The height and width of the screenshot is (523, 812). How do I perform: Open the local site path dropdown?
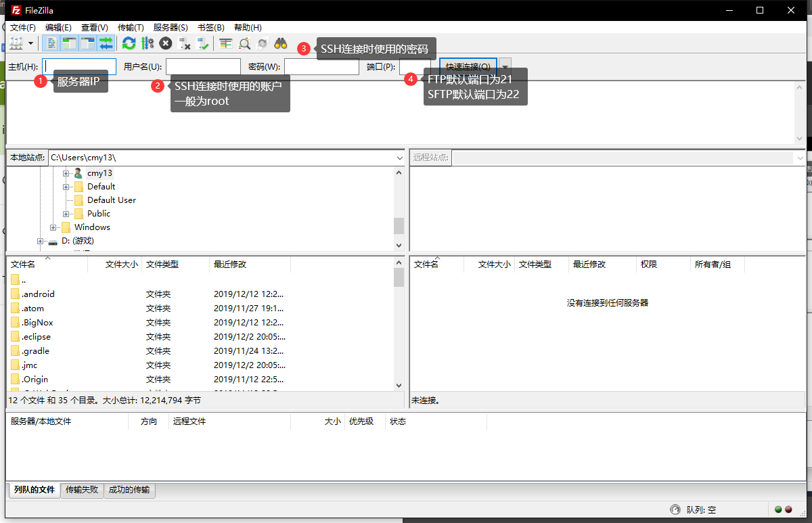[x=399, y=158]
